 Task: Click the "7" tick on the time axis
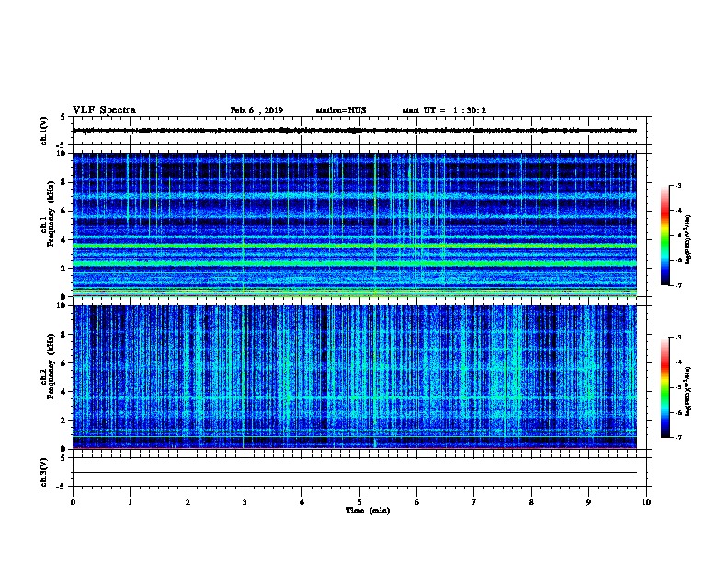[x=474, y=502]
